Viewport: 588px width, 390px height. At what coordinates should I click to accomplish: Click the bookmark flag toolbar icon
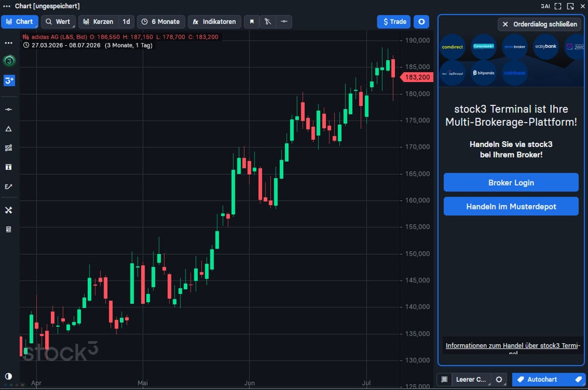252,22
